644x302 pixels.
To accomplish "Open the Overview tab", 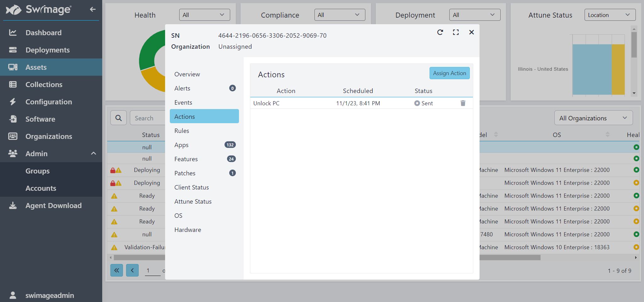I will (204, 74).
